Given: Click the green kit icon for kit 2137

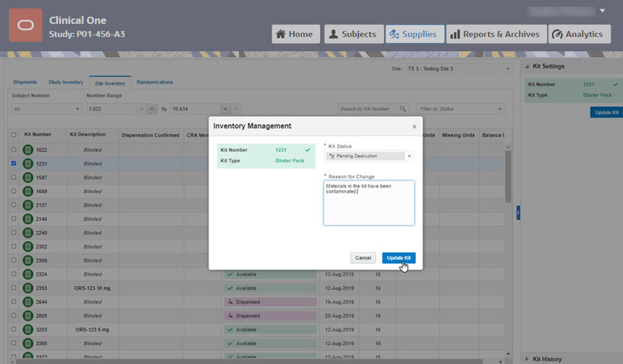Looking at the screenshot, I should point(28,205).
